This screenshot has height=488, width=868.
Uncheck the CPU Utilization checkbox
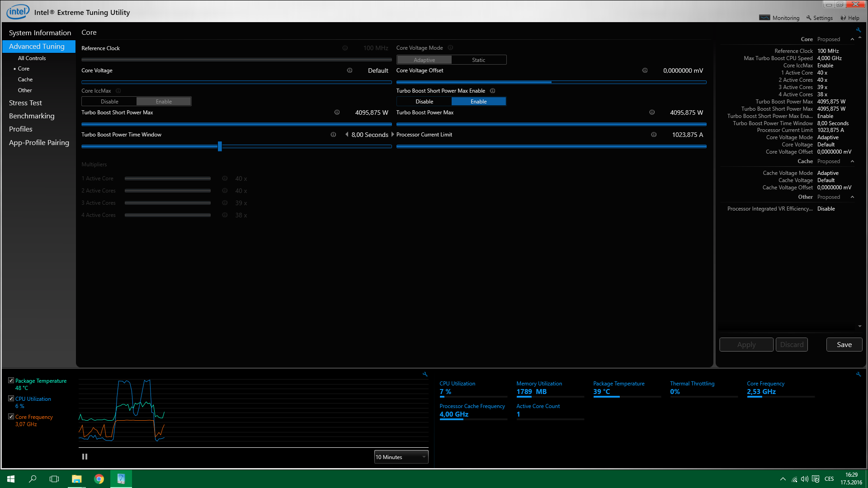[x=11, y=399]
